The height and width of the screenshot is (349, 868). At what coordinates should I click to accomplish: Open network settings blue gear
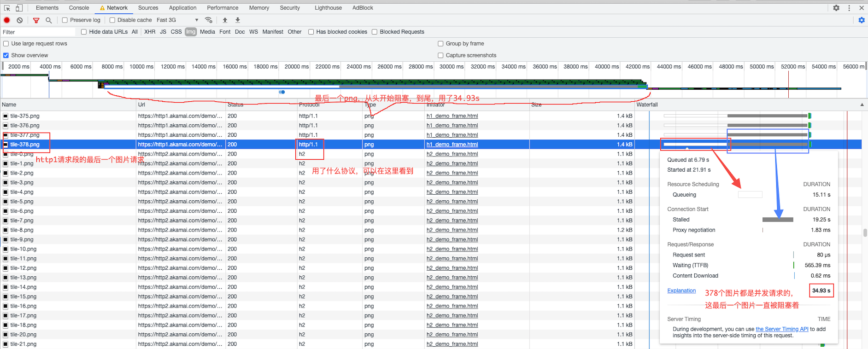[862, 20]
